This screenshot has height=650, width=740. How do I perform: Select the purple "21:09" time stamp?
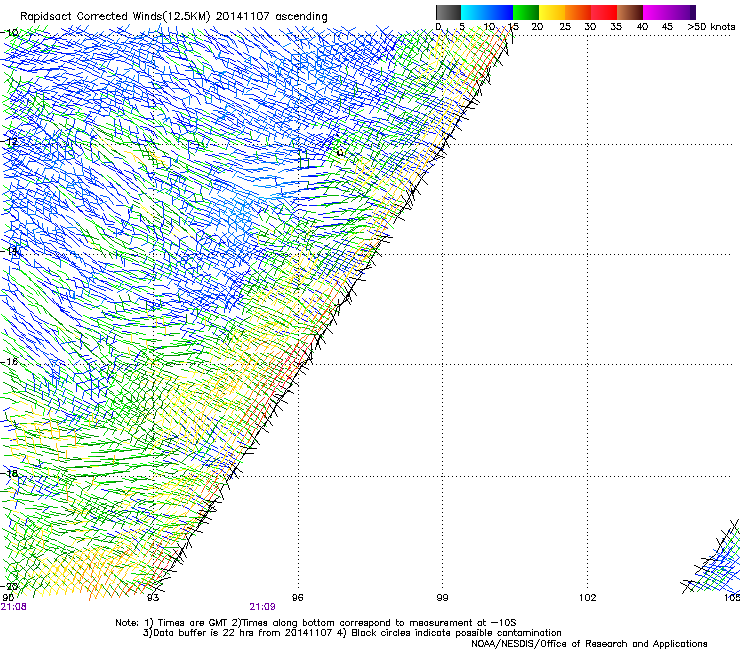coord(262,607)
